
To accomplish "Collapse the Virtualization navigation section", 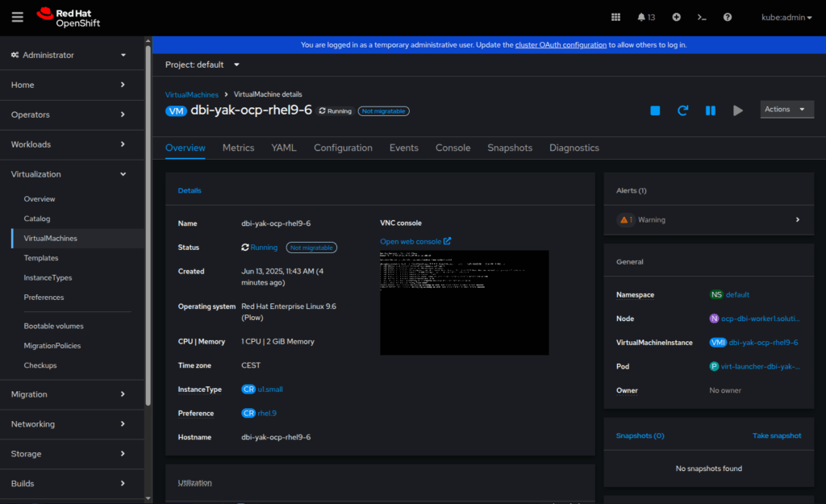I will click(72, 174).
